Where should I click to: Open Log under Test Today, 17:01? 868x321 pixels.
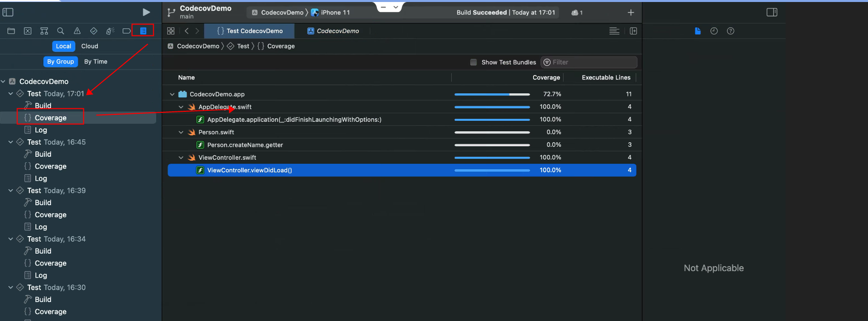41,130
